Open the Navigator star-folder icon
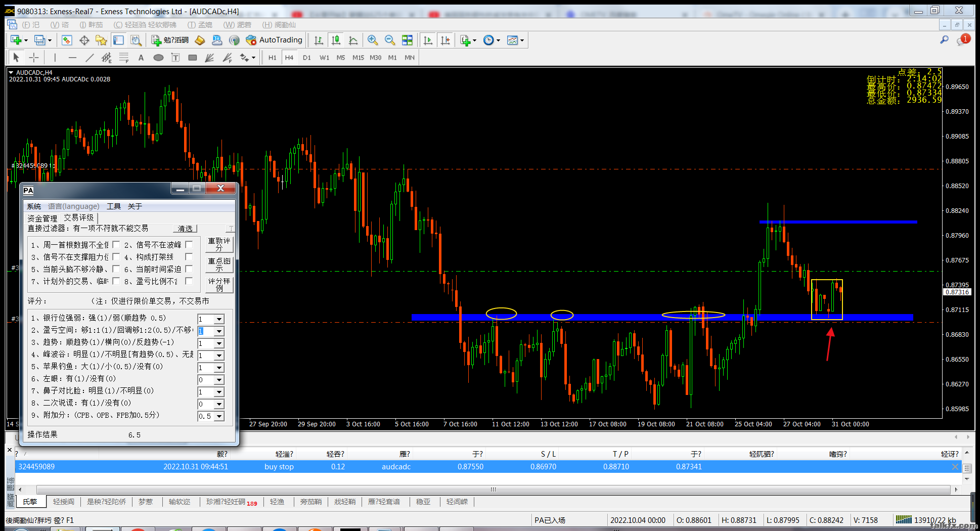 [101, 40]
